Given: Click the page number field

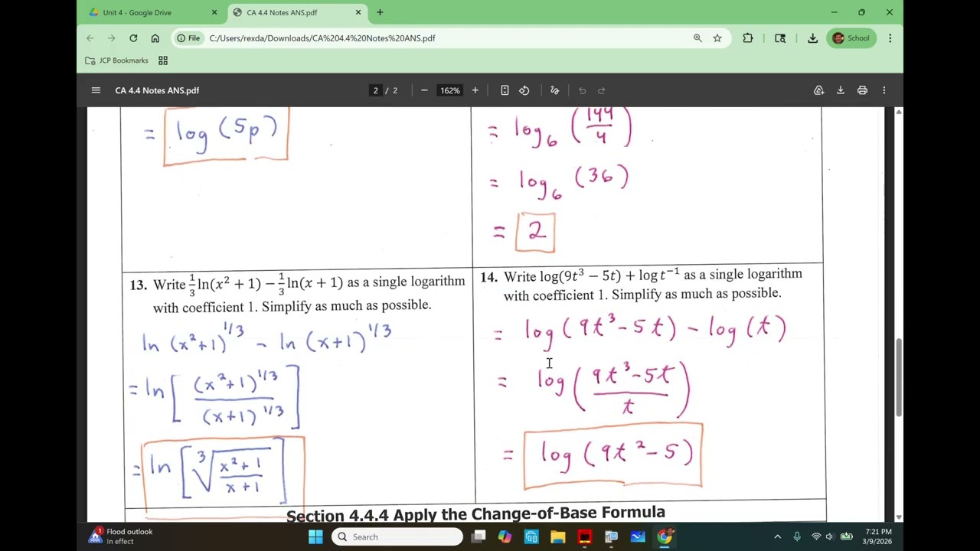Looking at the screenshot, I should (375, 90).
